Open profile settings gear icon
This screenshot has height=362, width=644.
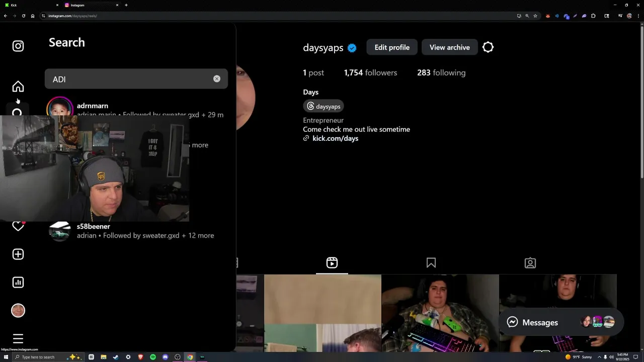(488, 47)
